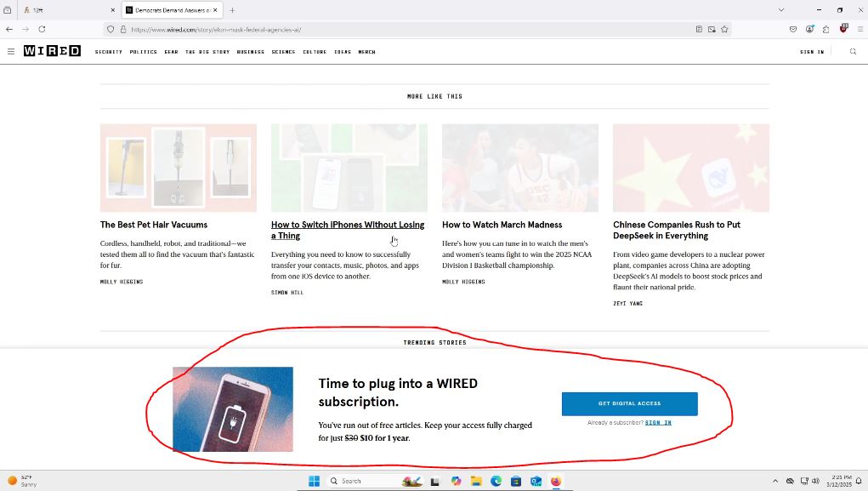Click Sign In in the WIRED header
Image resolution: width=868 pixels, height=491 pixels.
(812, 52)
